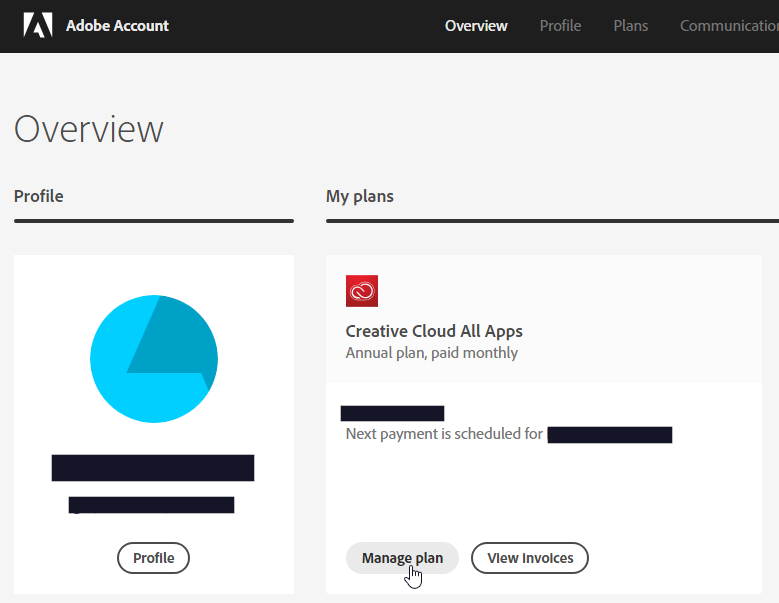Click the blue profile avatar picture
The image size is (779, 603).
[x=154, y=359]
